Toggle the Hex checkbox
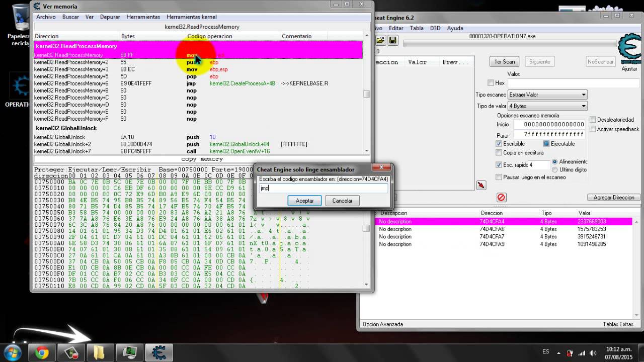The width and height of the screenshot is (644, 362). coord(491,83)
